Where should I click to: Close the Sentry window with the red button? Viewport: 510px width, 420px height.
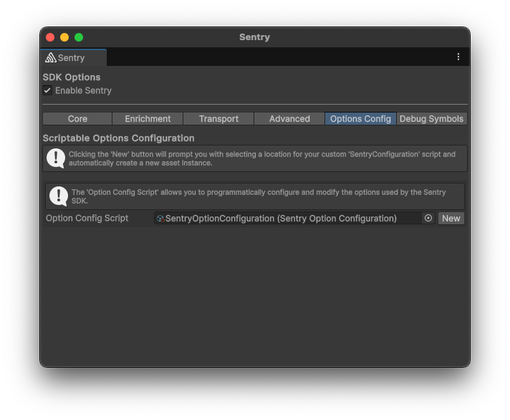[x=50, y=37]
